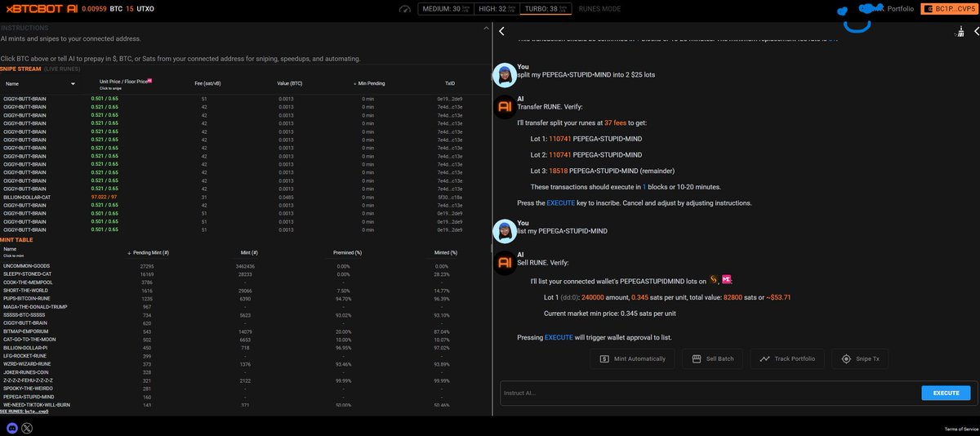Open the X (Twitter) link icon

[27, 428]
